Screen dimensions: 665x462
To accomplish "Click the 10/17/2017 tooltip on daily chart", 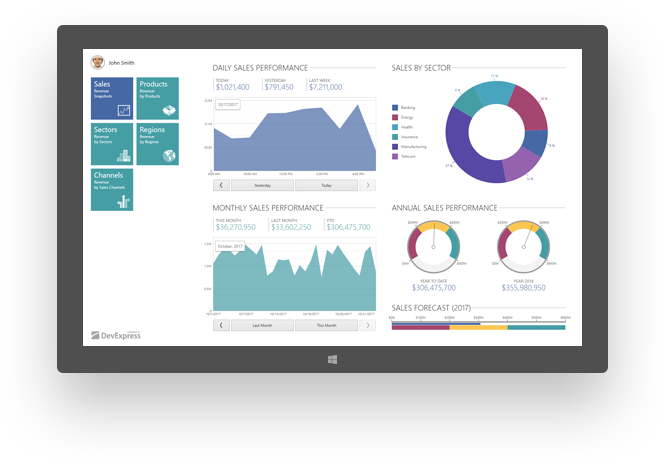I will (228, 104).
